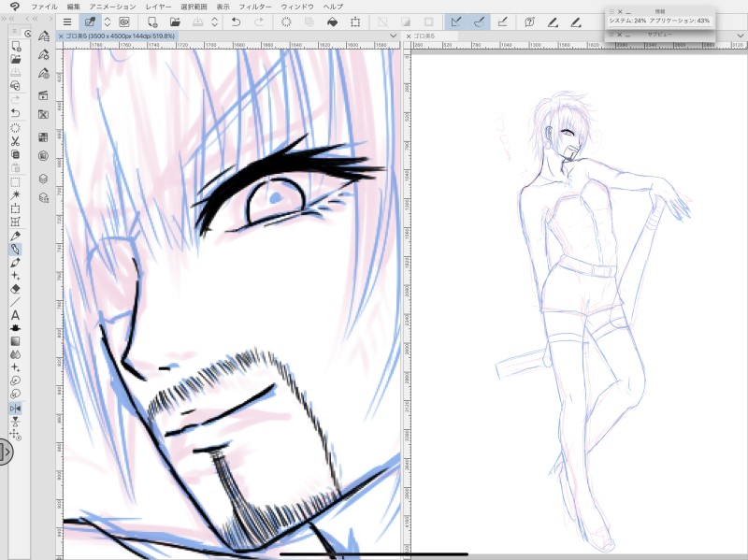The width and height of the screenshot is (748, 560).
Task: Expand the right canvas tab list chevron
Action: 741,36
